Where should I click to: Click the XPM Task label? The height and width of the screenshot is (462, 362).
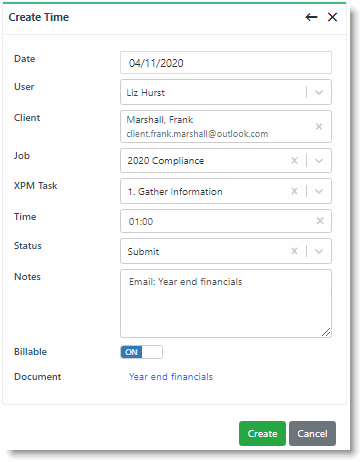(35, 186)
